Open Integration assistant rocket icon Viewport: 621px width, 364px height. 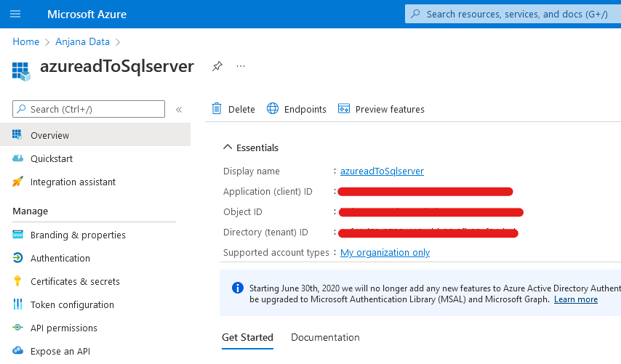pyautogui.click(x=17, y=182)
